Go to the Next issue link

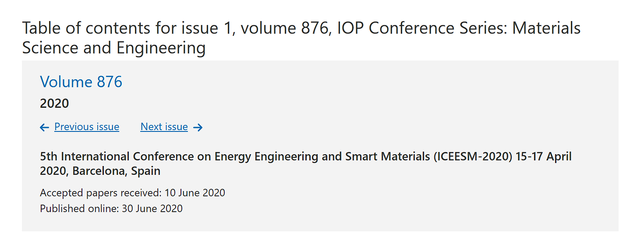click(x=164, y=127)
